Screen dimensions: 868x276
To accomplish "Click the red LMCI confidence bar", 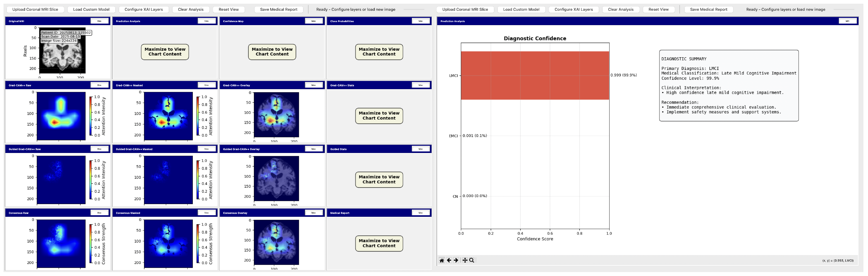I will point(535,75).
